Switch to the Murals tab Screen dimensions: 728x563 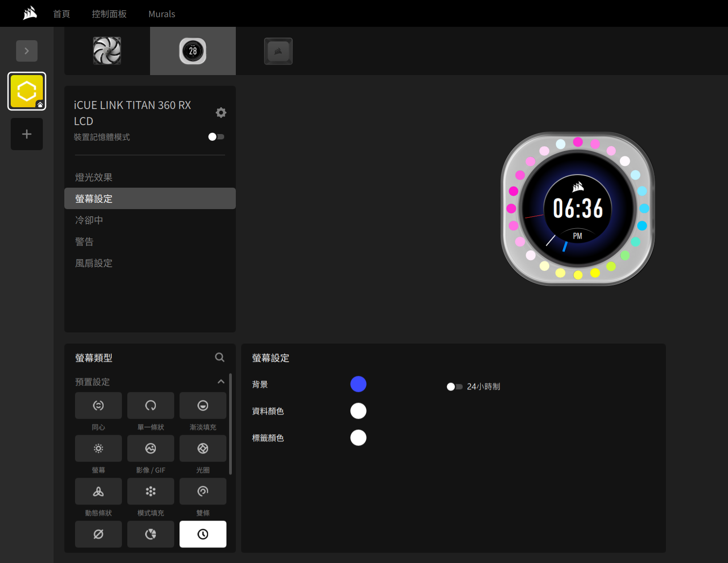[x=162, y=14]
